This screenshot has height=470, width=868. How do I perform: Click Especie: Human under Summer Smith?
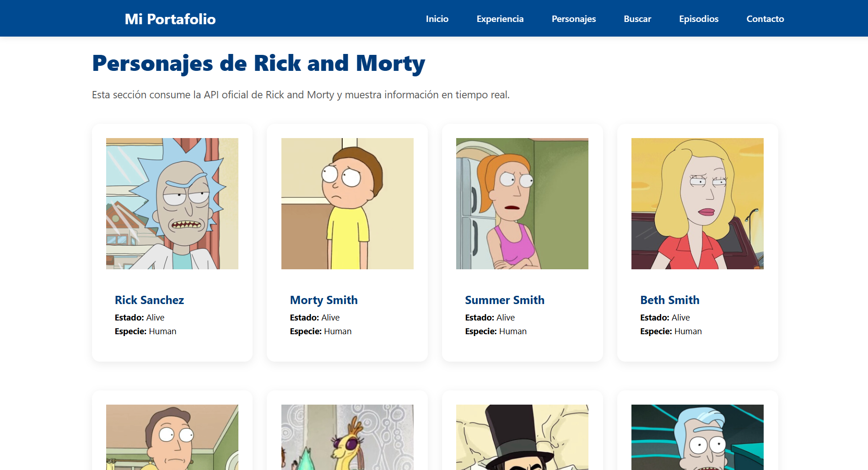pos(496,331)
